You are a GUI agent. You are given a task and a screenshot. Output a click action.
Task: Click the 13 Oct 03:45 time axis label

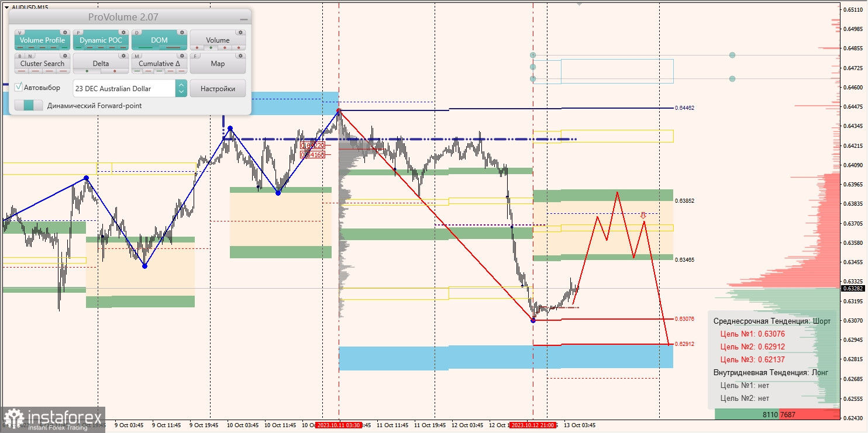pyautogui.click(x=579, y=425)
